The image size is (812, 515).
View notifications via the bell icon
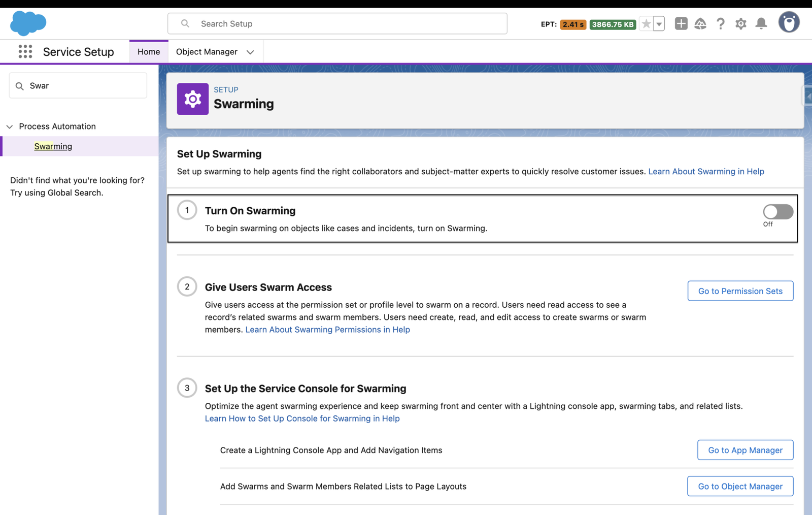(x=761, y=23)
